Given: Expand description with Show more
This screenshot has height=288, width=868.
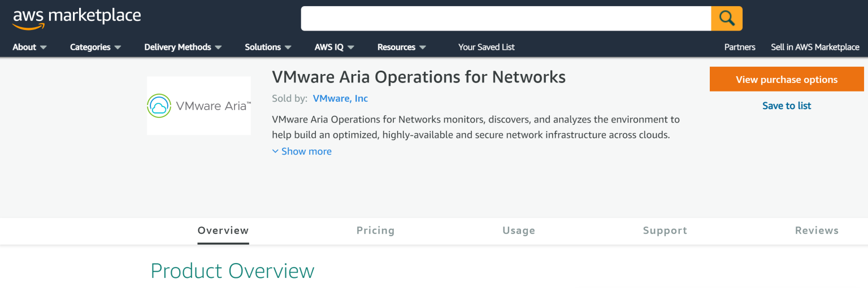Looking at the screenshot, I should [302, 151].
